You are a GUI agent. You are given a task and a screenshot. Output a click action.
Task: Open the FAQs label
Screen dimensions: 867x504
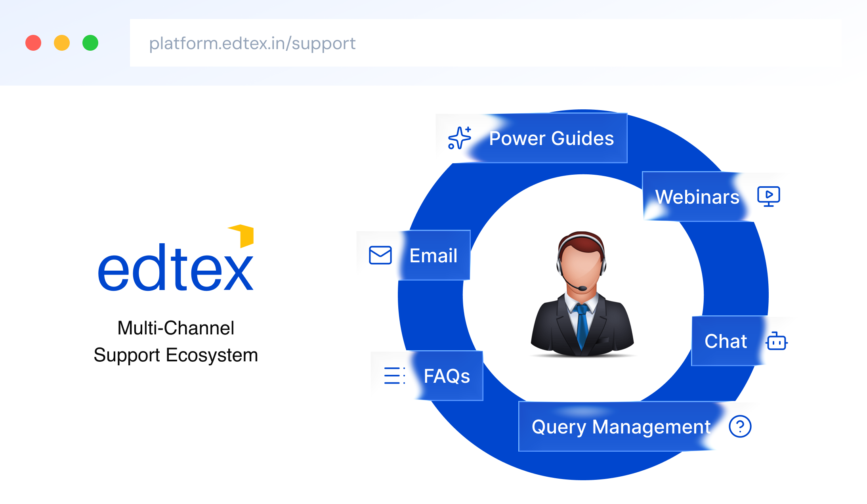tap(447, 376)
